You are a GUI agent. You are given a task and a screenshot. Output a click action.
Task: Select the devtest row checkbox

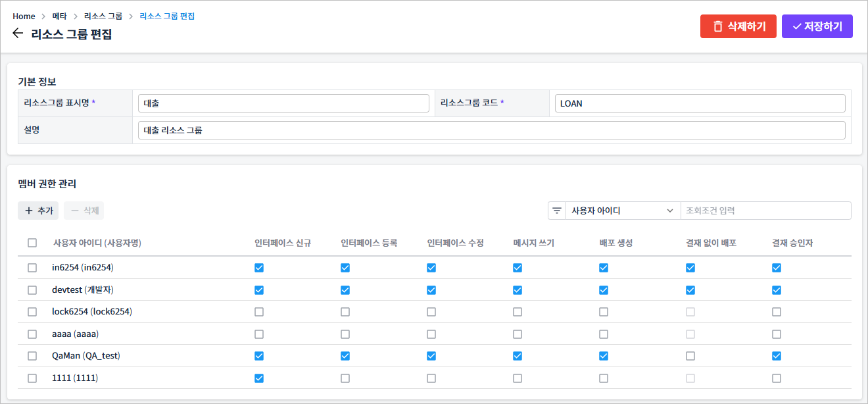(x=32, y=290)
